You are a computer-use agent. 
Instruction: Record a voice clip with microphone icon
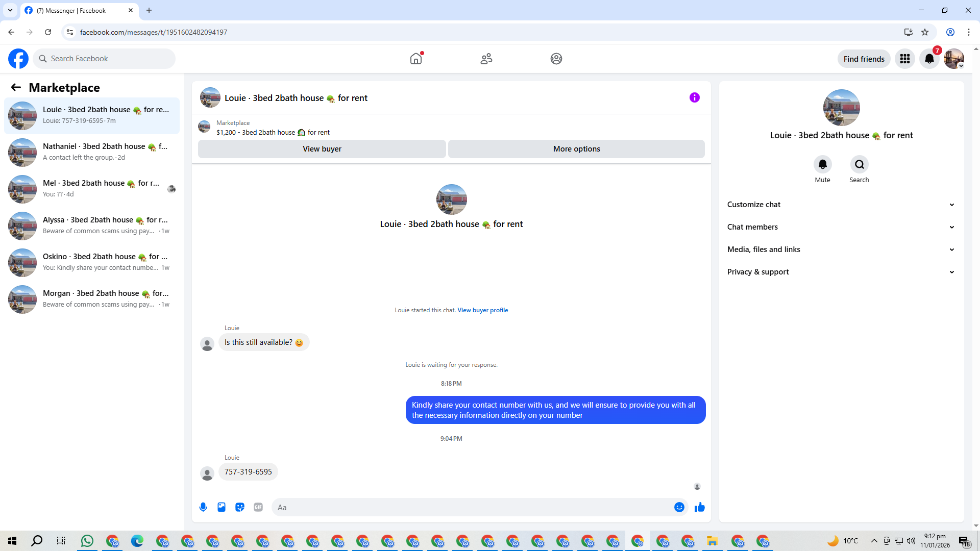[x=203, y=507]
